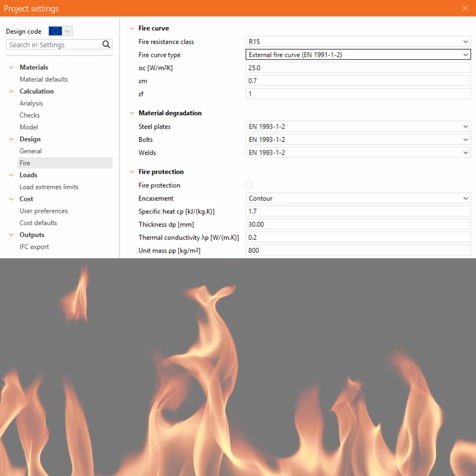Enable the Fire protection checkbox

coord(249,185)
